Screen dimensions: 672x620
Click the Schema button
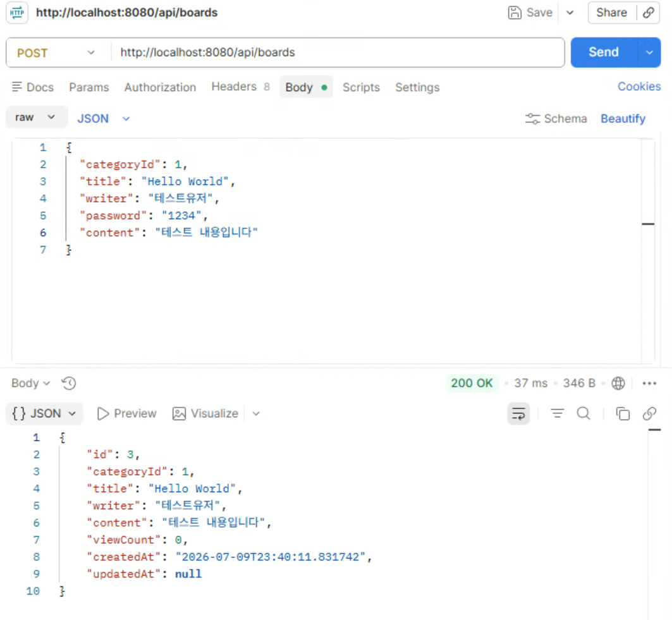click(556, 118)
